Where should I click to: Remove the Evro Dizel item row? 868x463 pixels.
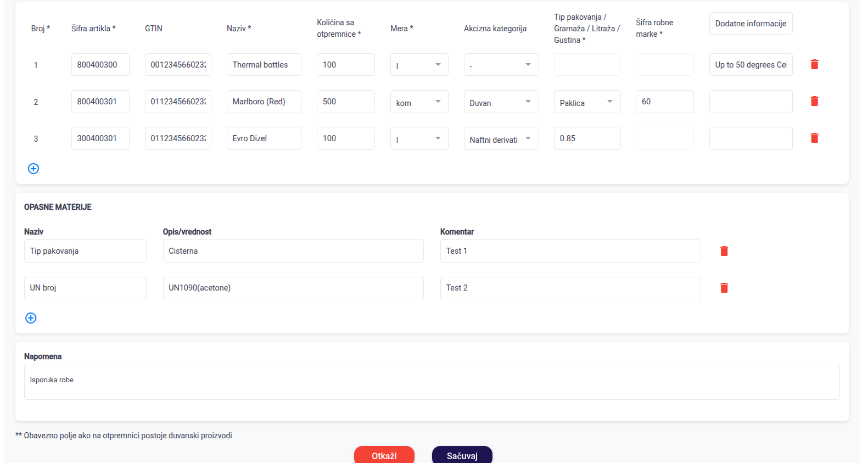click(x=814, y=138)
